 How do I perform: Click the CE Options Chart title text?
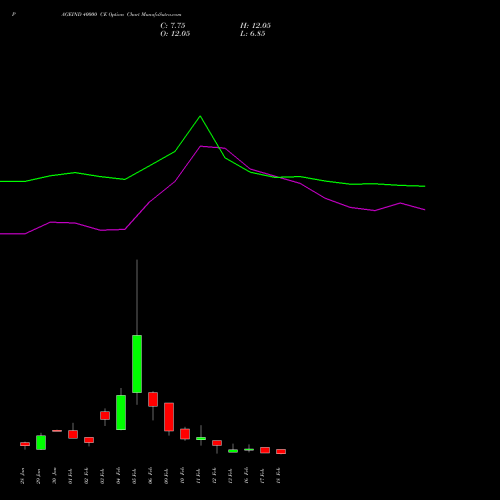coord(121,15)
